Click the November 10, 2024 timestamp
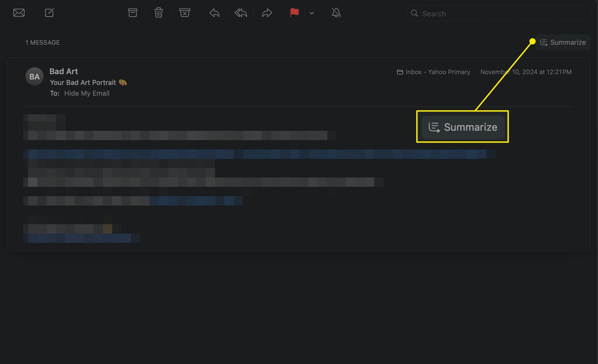 tap(525, 72)
